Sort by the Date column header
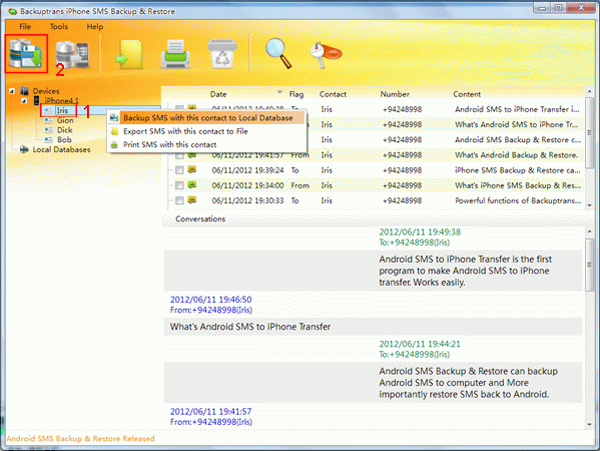The width and height of the screenshot is (600, 451). (218, 94)
